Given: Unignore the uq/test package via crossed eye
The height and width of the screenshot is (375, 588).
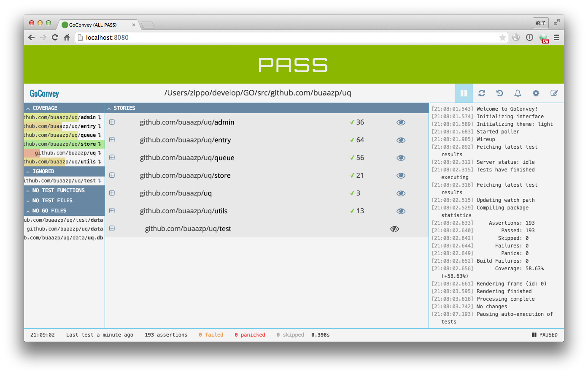Looking at the screenshot, I should [x=394, y=229].
